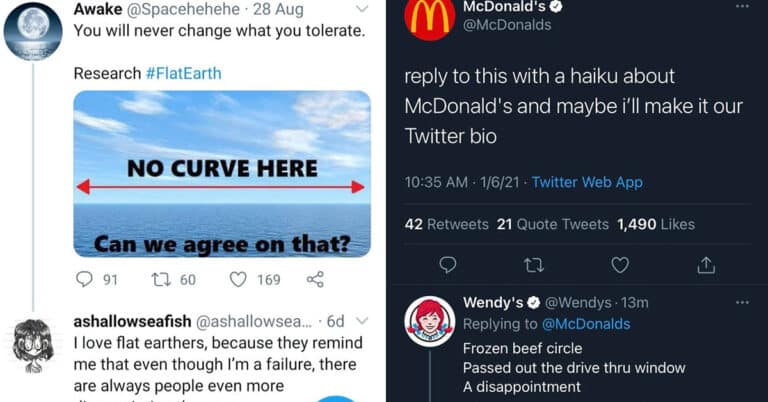Open the Twitter Web App source link

pyautogui.click(x=587, y=182)
